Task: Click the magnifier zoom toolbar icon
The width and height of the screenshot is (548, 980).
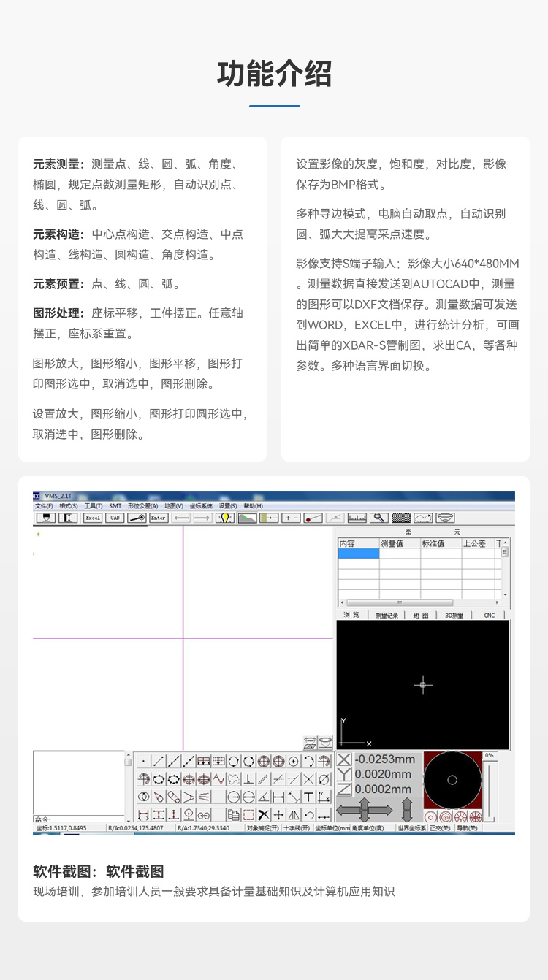Action: coord(378,517)
